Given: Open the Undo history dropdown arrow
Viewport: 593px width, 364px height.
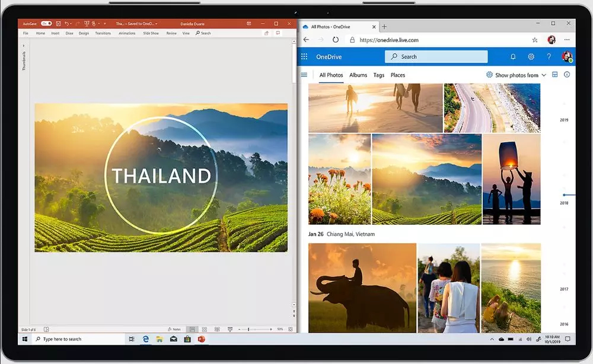Looking at the screenshot, I should [x=72, y=24].
